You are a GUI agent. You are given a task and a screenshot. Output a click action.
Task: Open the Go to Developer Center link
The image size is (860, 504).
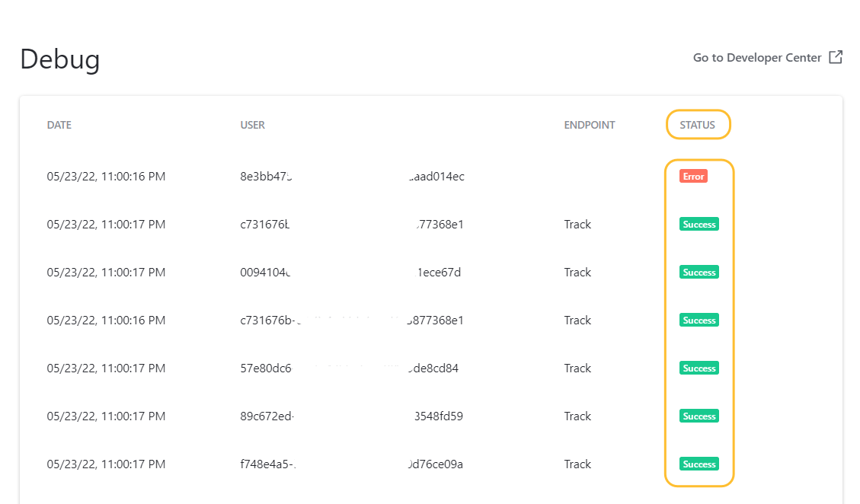[x=756, y=57]
